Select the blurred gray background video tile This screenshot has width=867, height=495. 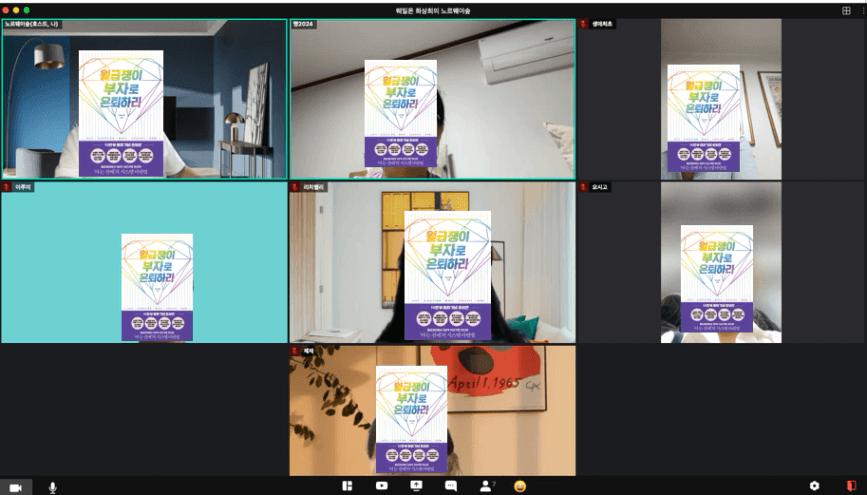[722, 263]
